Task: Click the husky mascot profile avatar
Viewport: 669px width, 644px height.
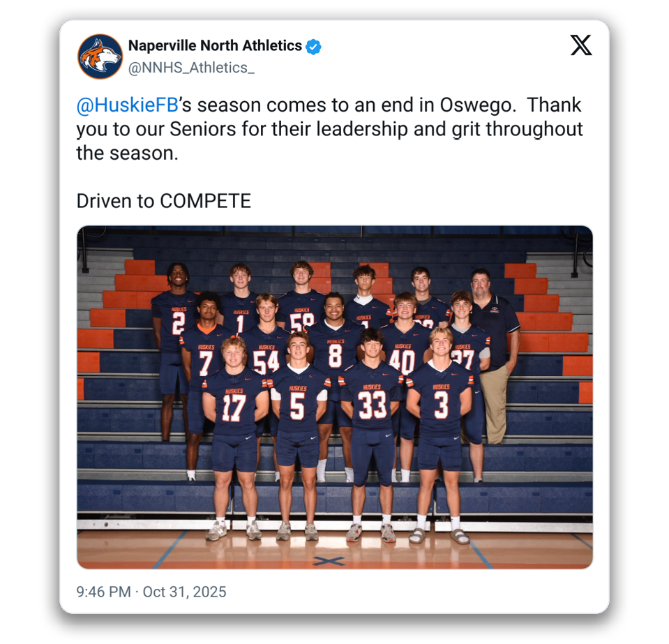Action: [100, 57]
